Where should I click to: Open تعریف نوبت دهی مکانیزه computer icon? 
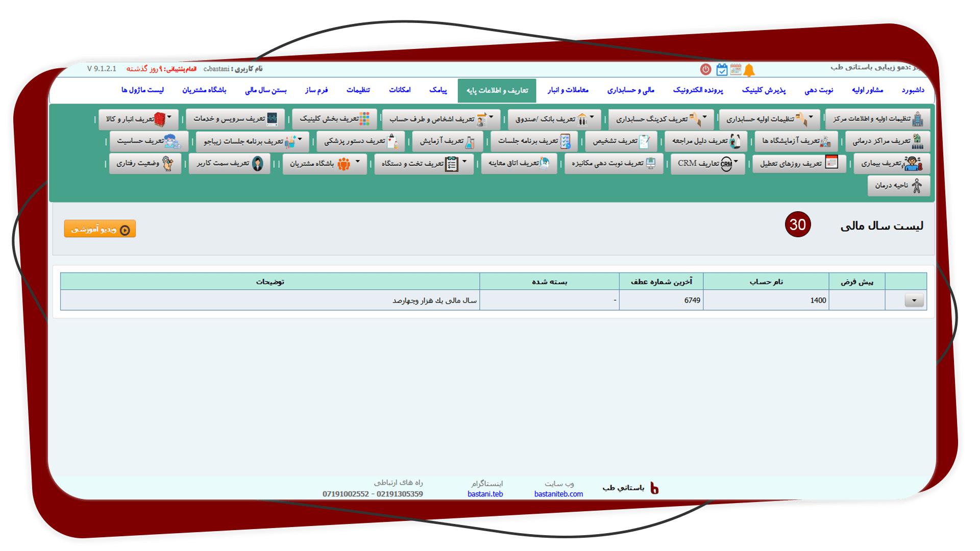tap(650, 163)
